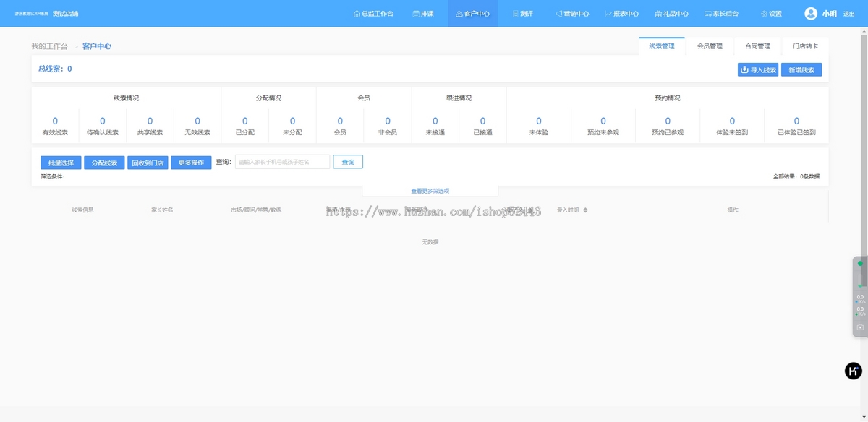Click the 待确认线索 count
868x422 pixels.
[x=103, y=121]
